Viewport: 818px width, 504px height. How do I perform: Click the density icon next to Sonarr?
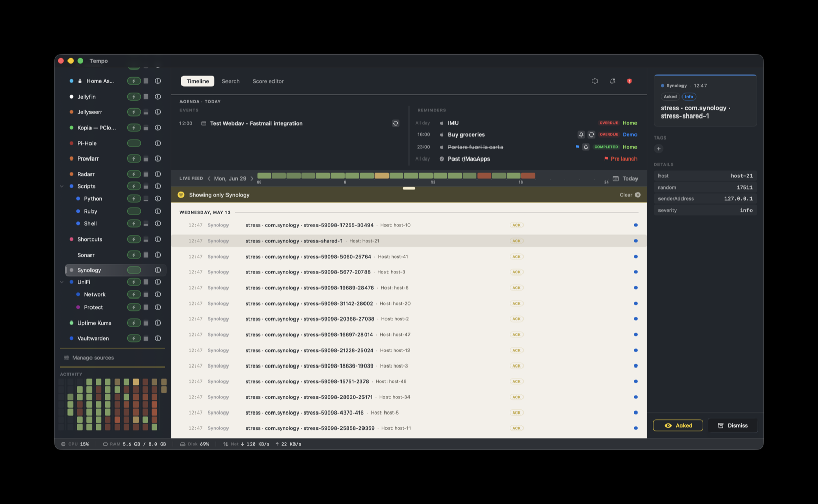(146, 255)
